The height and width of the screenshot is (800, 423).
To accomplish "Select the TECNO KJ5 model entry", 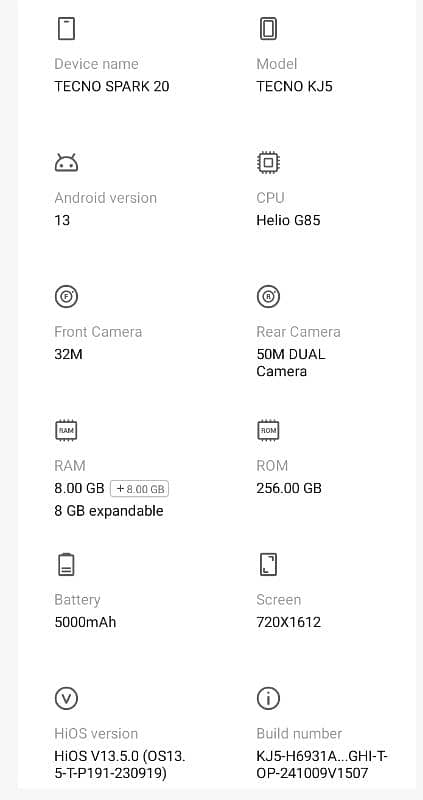I will 294,86.
